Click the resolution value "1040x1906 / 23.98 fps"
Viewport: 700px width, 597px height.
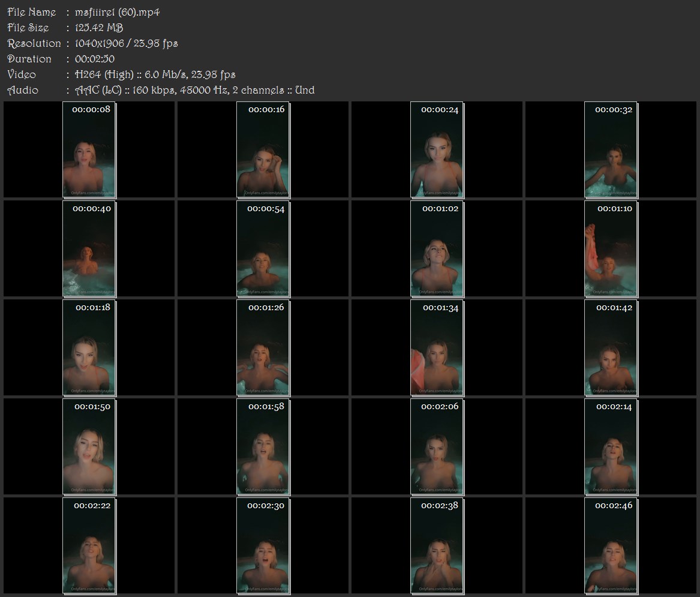click(x=127, y=43)
